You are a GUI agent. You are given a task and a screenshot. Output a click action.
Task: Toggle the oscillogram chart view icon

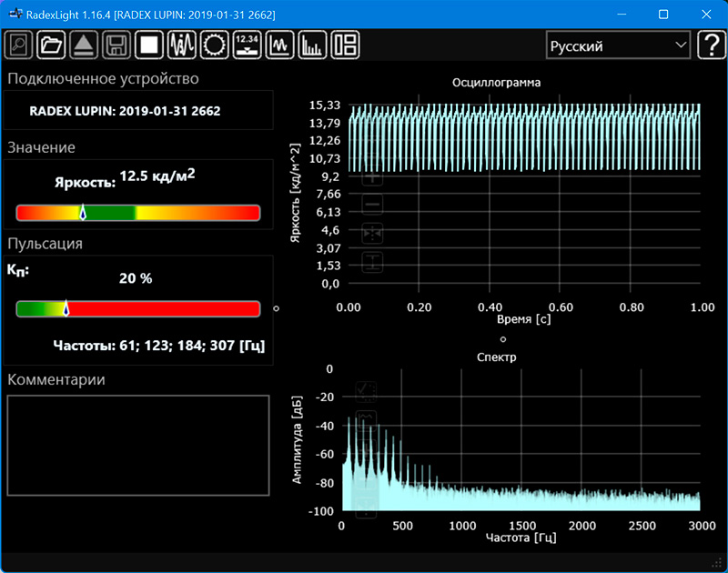pos(279,45)
